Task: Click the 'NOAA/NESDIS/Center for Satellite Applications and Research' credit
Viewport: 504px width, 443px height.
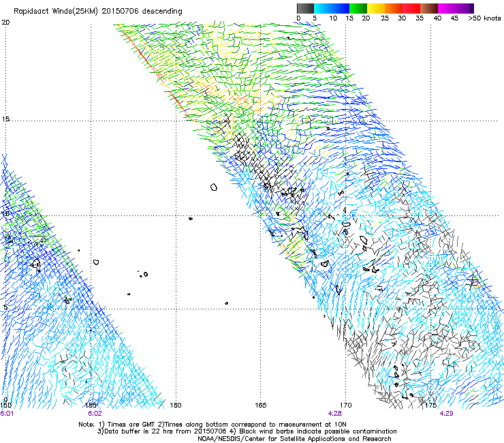Action: (294, 439)
